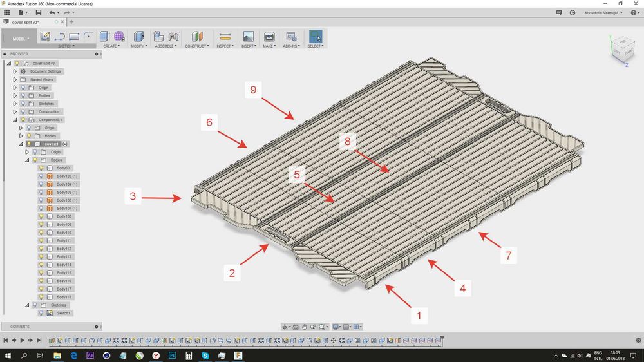Open the user account Konstantin dropdown
This screenshot has width=644, height=362.
click(603, 13)
